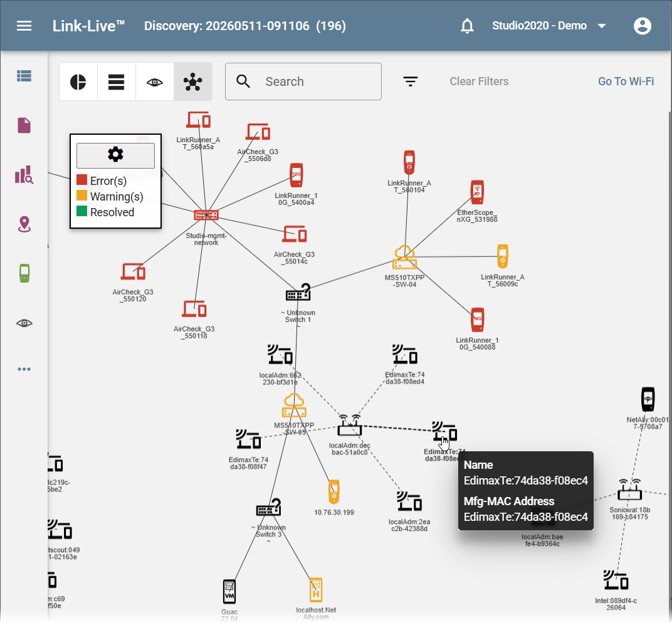Open the user account profile icon

(642, 26)
